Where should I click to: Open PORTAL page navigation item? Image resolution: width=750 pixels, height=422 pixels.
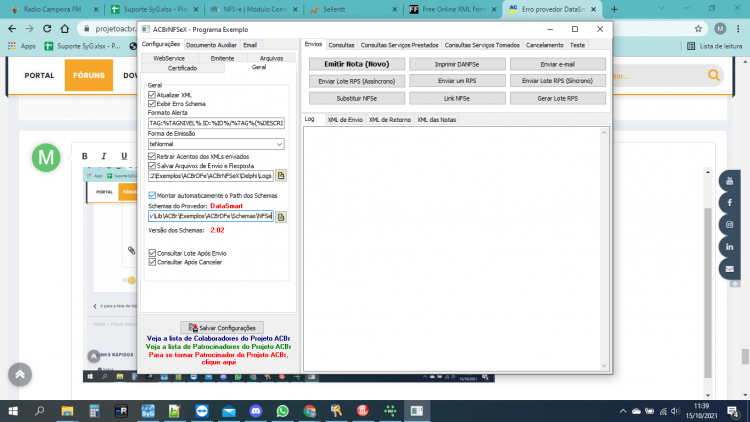[39, 75]
